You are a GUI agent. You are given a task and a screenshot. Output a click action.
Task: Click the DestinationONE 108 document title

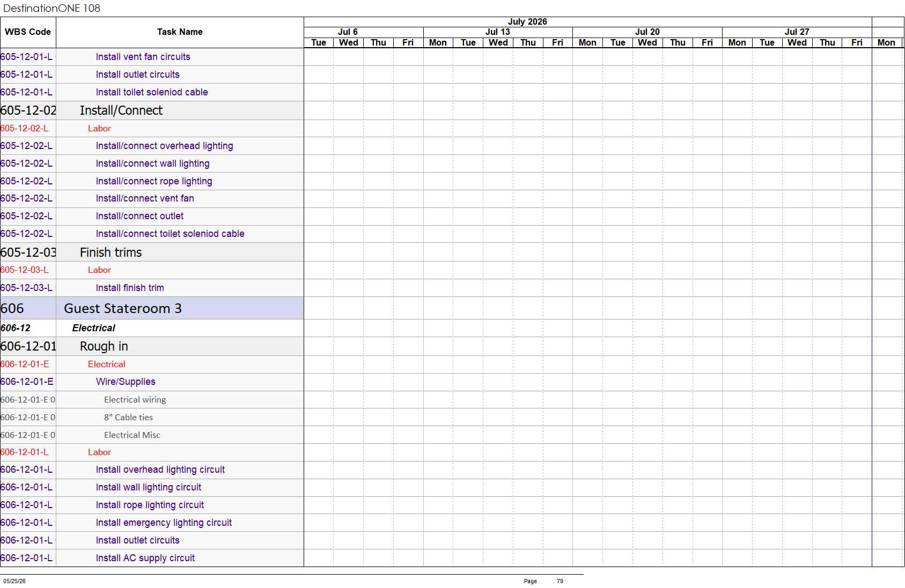click(52, 8)
